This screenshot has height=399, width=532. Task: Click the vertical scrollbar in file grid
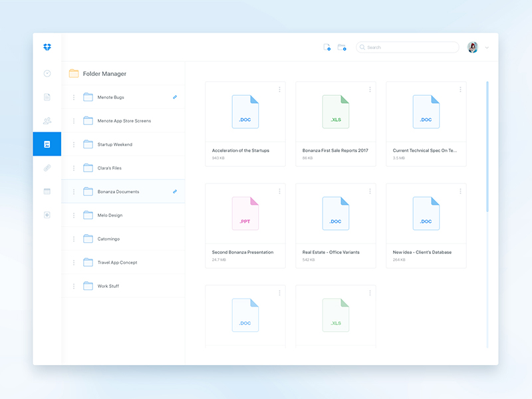(487, 146)
